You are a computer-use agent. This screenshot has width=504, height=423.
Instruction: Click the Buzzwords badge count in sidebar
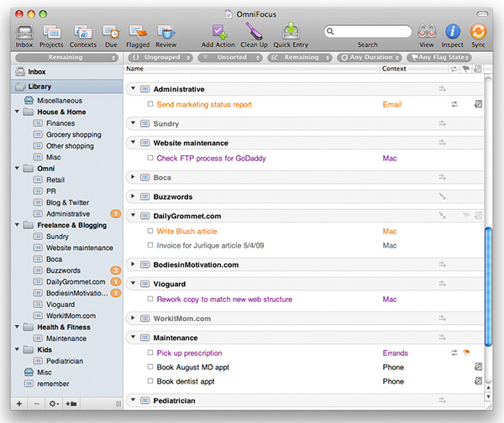click(x=115, y=270)
